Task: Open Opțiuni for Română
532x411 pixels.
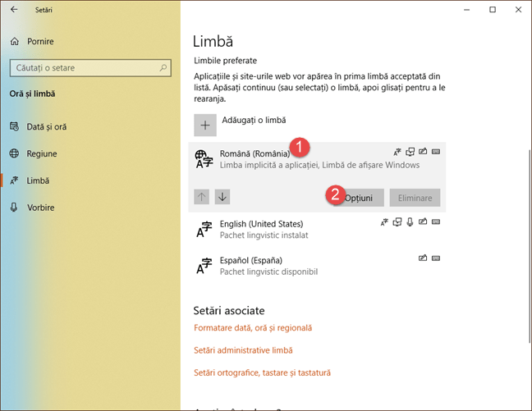Action: [358, 198]
